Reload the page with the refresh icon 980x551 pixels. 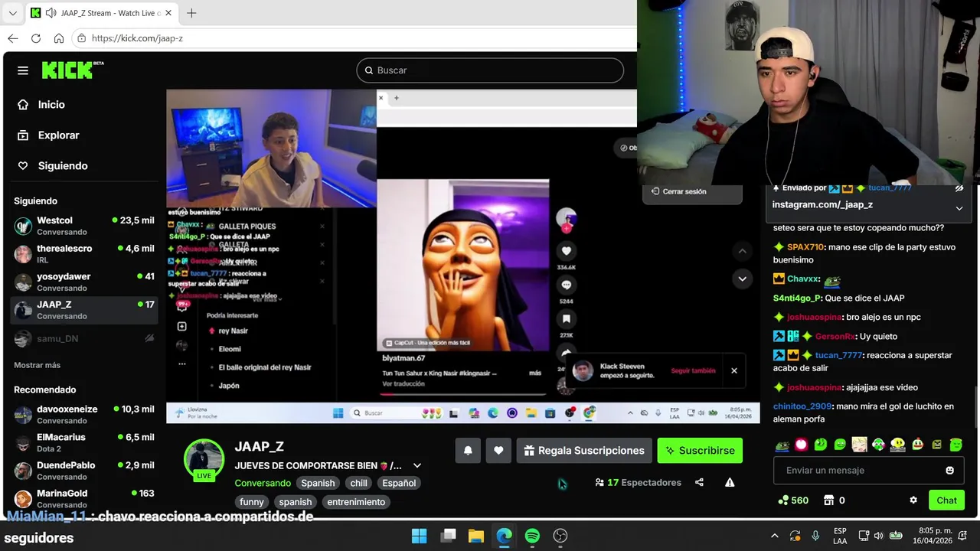pos(36,38)
